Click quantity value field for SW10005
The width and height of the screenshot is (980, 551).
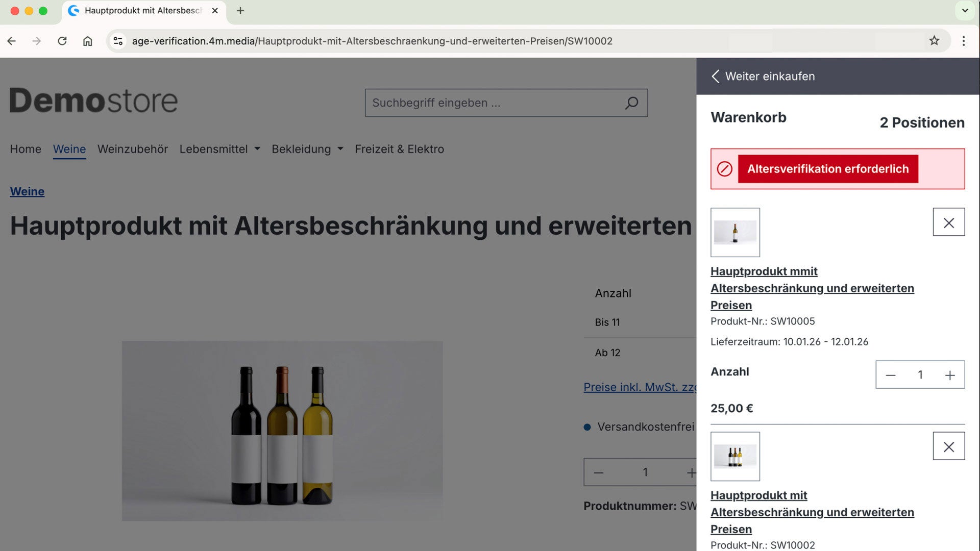tap(920, 375)
